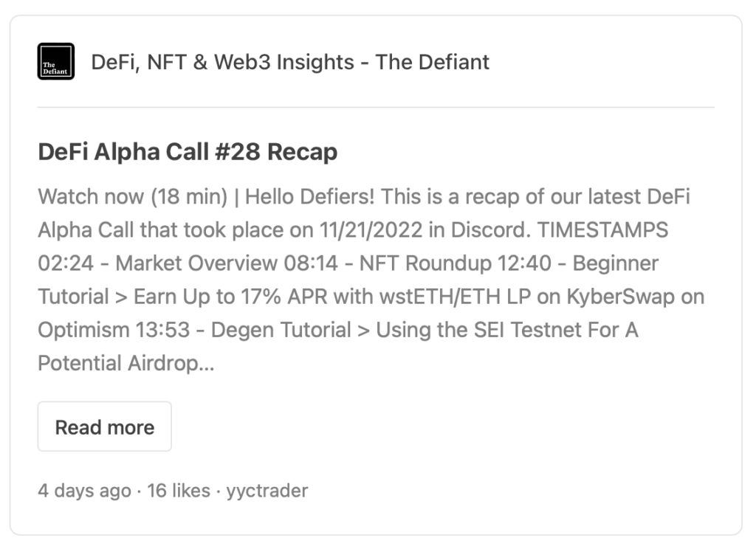Select the yyctrader author name

tap(267, 491)
